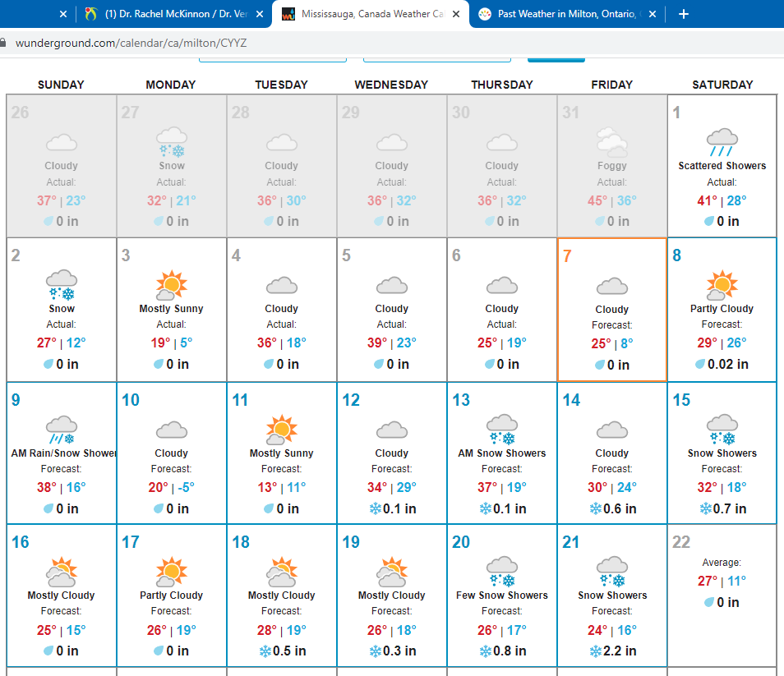Click the 'AM Rain/Snow Shower' label

coord(63,453)
